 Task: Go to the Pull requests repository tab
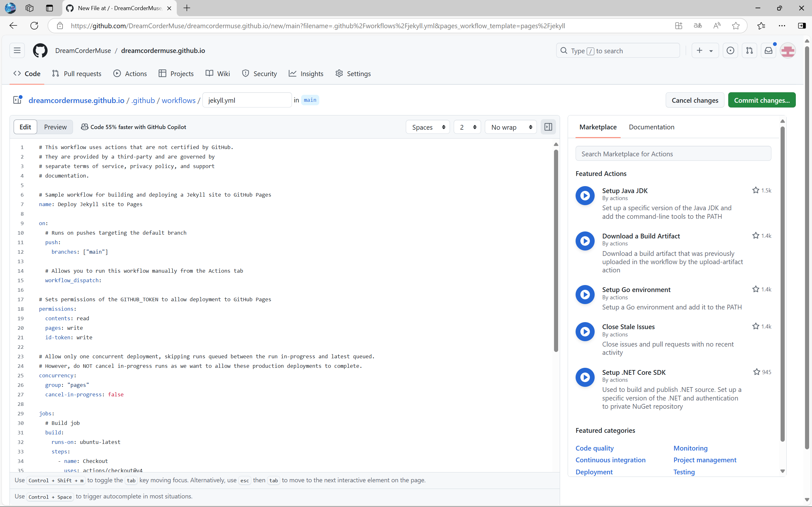click(77, 74)
